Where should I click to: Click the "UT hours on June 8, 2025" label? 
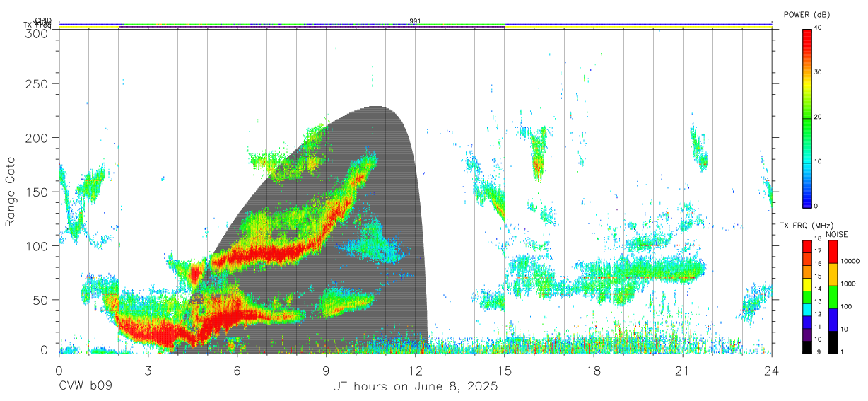click(x=415, y=387)
